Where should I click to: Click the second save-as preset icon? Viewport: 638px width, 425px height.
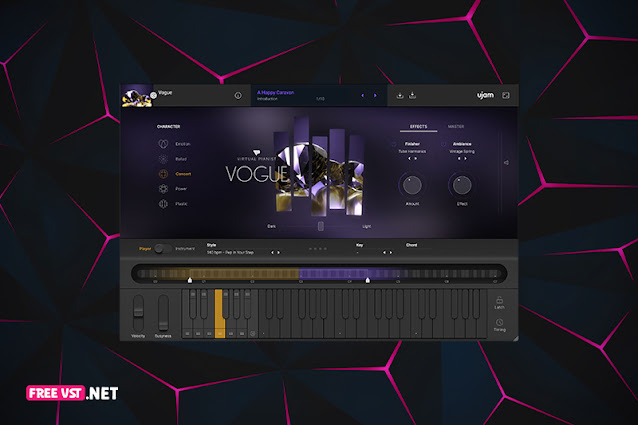click(x=412, y=95)
